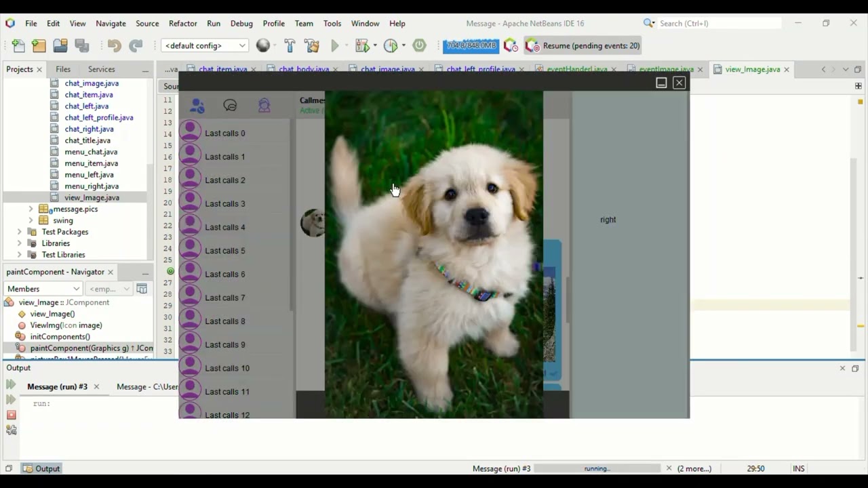This screenshot has width=868, height=488.
Task: Open the empty filter dropdown in Navigator
Action: (x=108, y=289)
